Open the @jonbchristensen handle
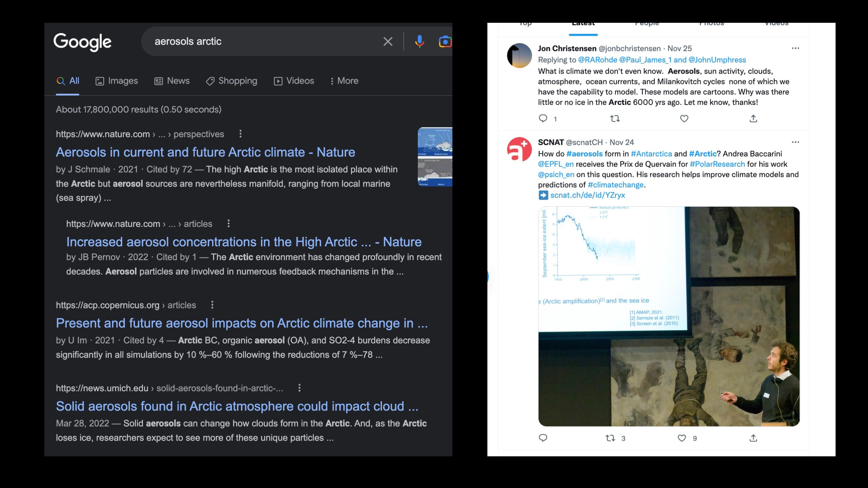 tap(630, 49)
